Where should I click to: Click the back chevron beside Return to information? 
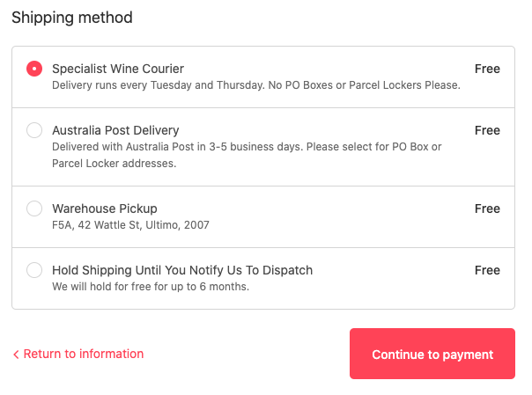pos(16,355)
